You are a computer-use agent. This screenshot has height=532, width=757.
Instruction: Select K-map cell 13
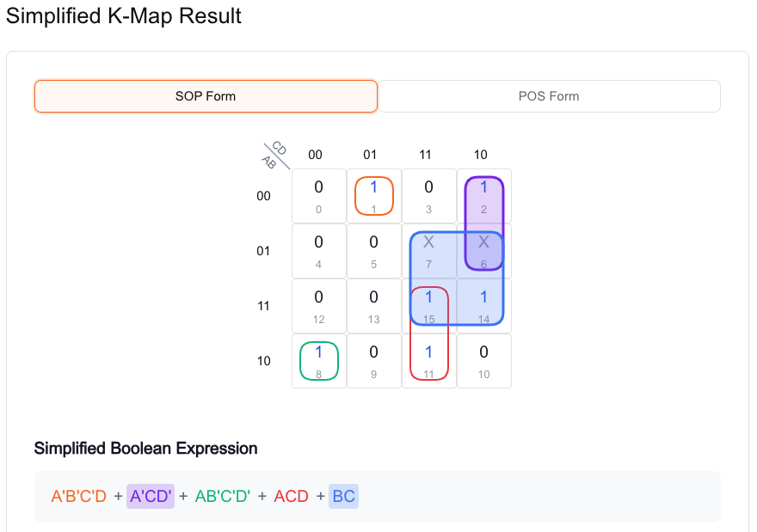point(374,306)
